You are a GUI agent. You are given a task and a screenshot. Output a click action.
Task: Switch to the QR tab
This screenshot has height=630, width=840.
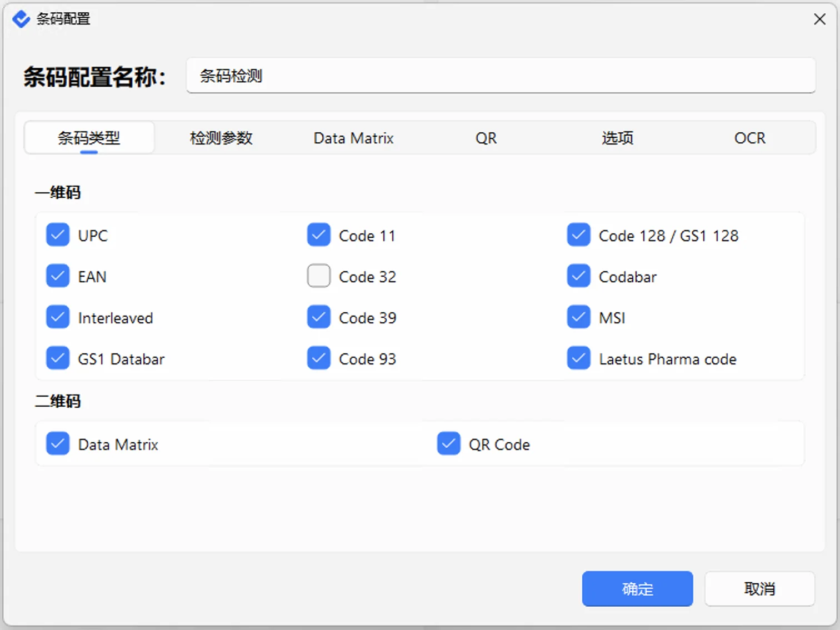coord(486,138)
